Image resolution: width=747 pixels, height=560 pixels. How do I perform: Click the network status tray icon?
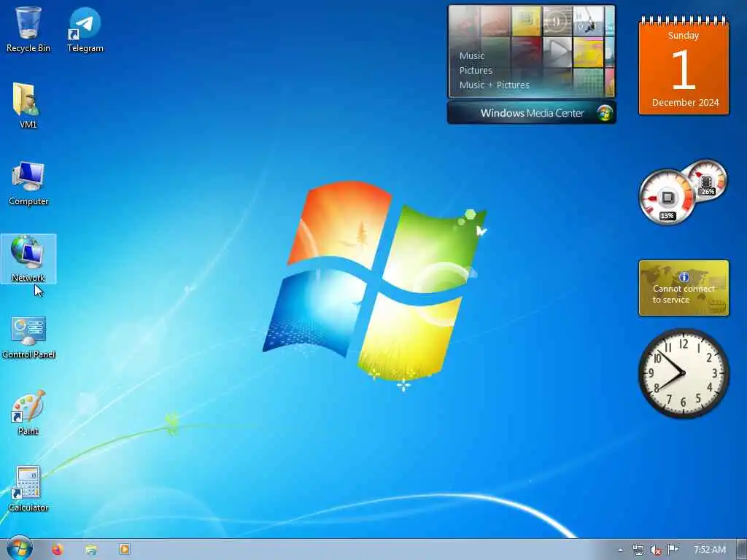[x=638, y=550]
